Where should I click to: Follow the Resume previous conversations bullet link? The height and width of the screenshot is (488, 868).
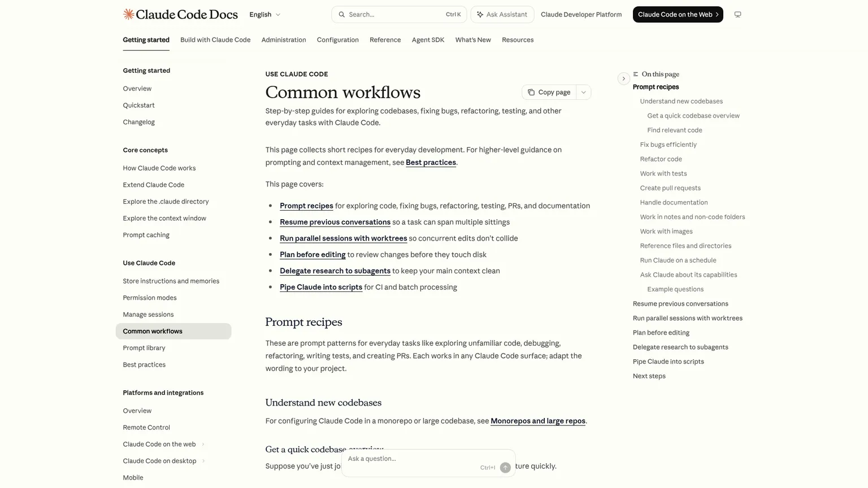[335, 223]
